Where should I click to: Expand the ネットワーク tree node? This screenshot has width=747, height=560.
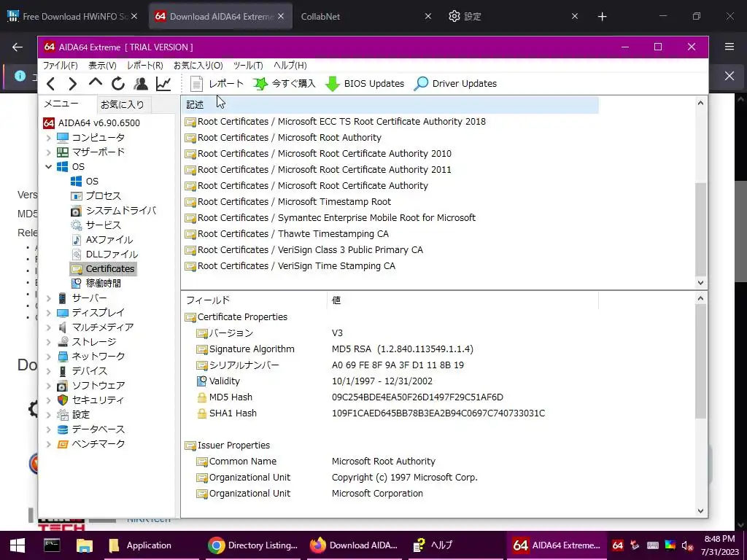[48, 357]
